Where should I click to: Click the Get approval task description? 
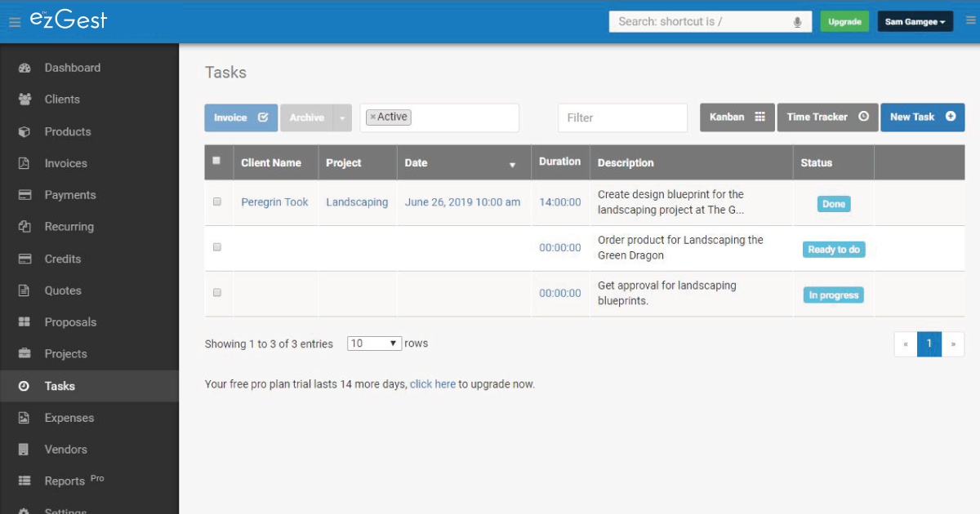[x=667, y=293]
